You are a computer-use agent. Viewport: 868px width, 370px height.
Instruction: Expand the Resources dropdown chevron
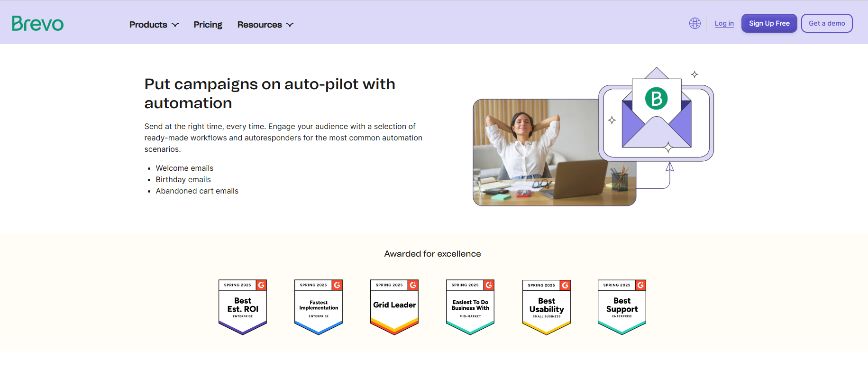(290, 25)
